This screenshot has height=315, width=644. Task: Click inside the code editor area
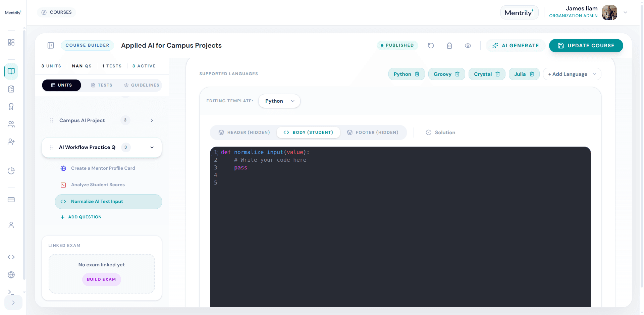point(400,227)
